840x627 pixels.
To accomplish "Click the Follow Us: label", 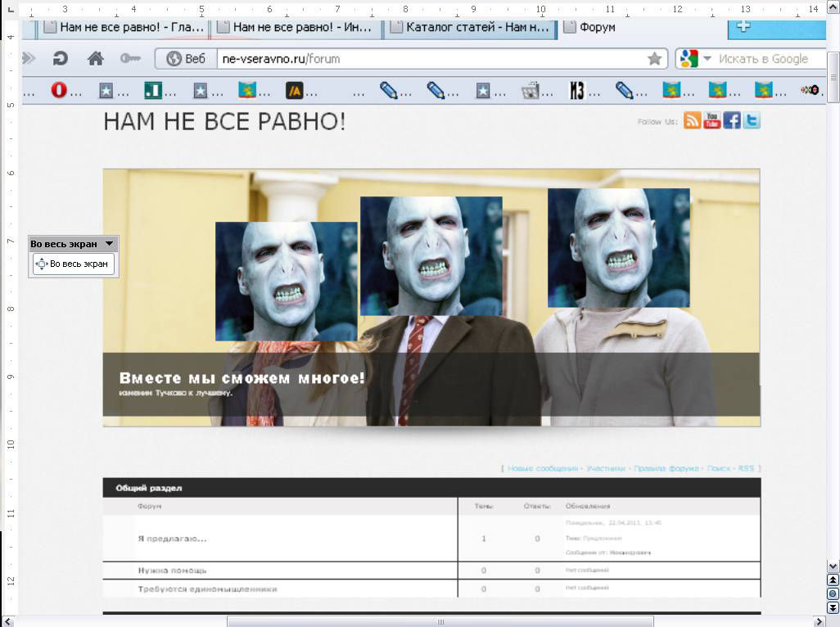I will coord(657,121).
